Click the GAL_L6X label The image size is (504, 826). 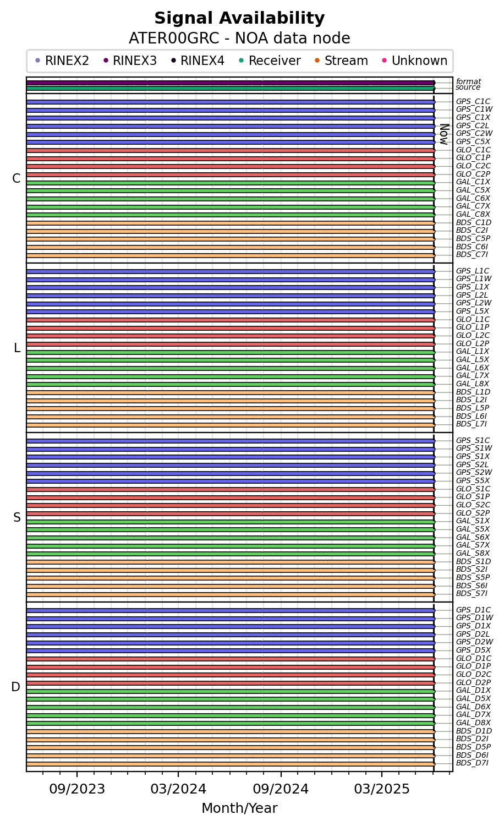473,368
